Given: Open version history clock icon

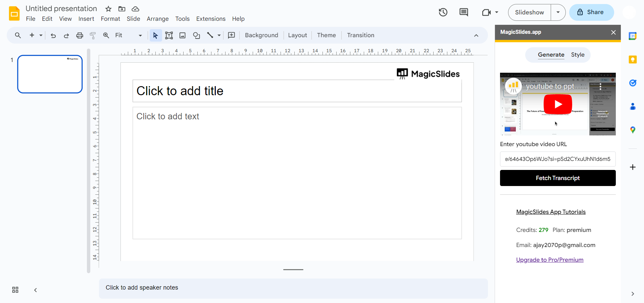Looking at the screenshot, I should click(443, 12).
